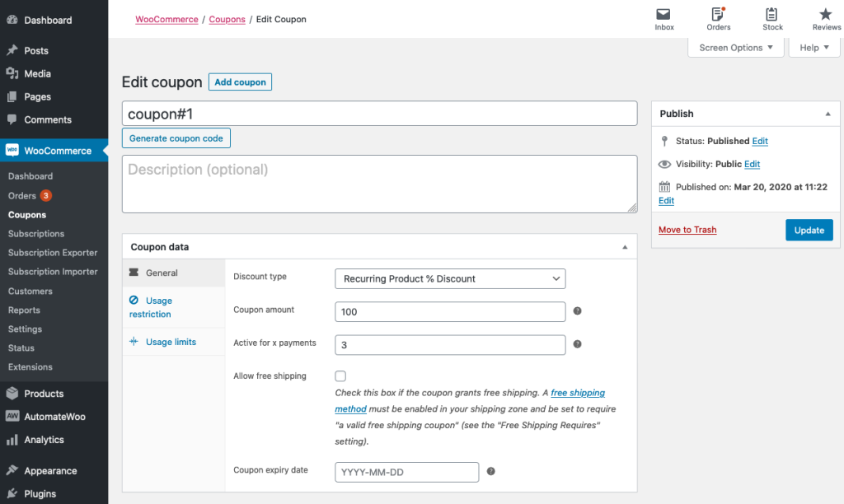
Task: Enable the Allow free shipping checkbox
Action: (x=340, y=376)
